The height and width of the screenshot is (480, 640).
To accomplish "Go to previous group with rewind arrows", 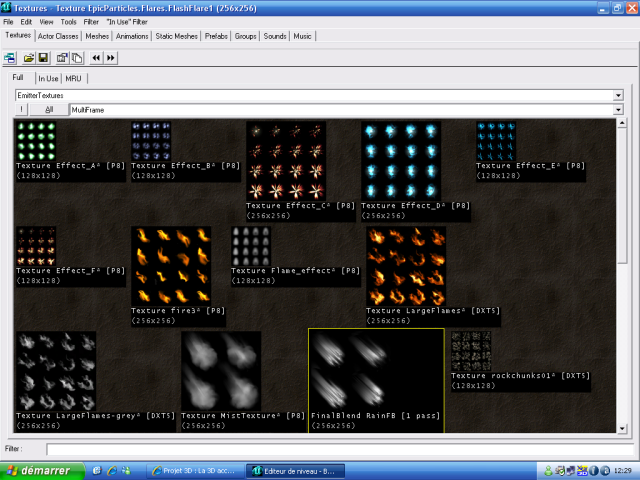I will (x=96, y=58).
